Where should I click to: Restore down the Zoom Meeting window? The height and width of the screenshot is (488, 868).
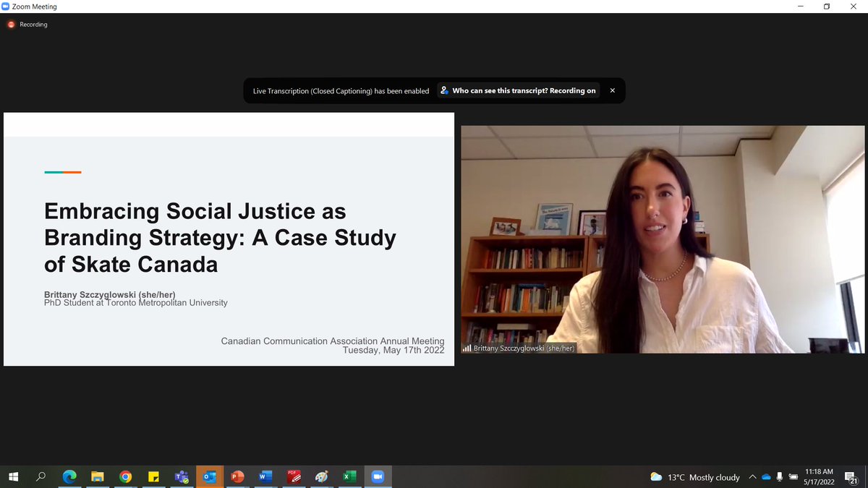pyautogui.click(x=827, y=7)
